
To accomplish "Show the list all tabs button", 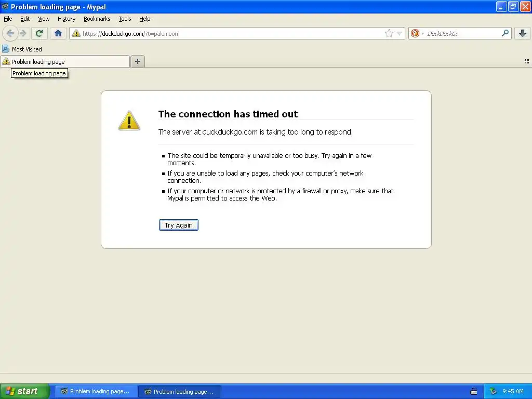I will (x=527, y=61).
